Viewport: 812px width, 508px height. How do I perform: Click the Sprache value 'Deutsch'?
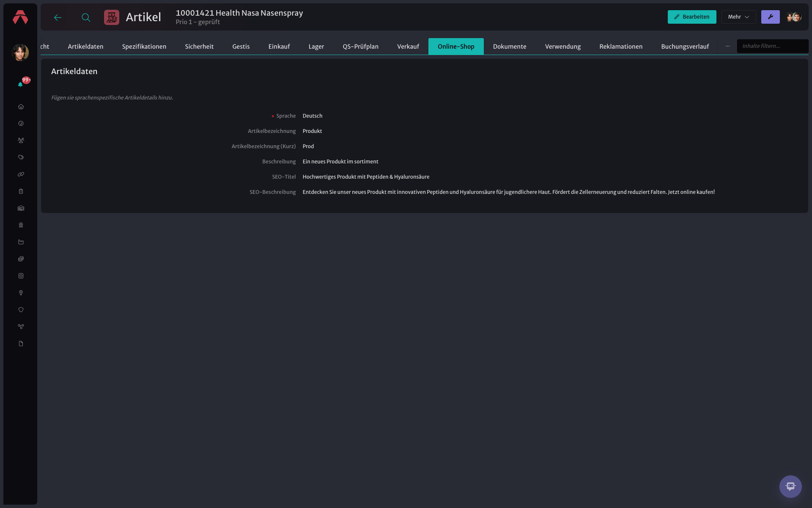click(313, 116)
